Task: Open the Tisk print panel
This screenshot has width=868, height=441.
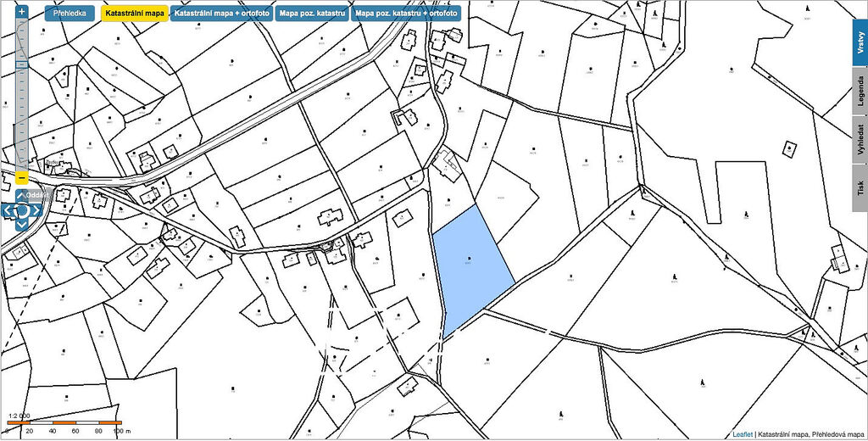Action: 860,188
